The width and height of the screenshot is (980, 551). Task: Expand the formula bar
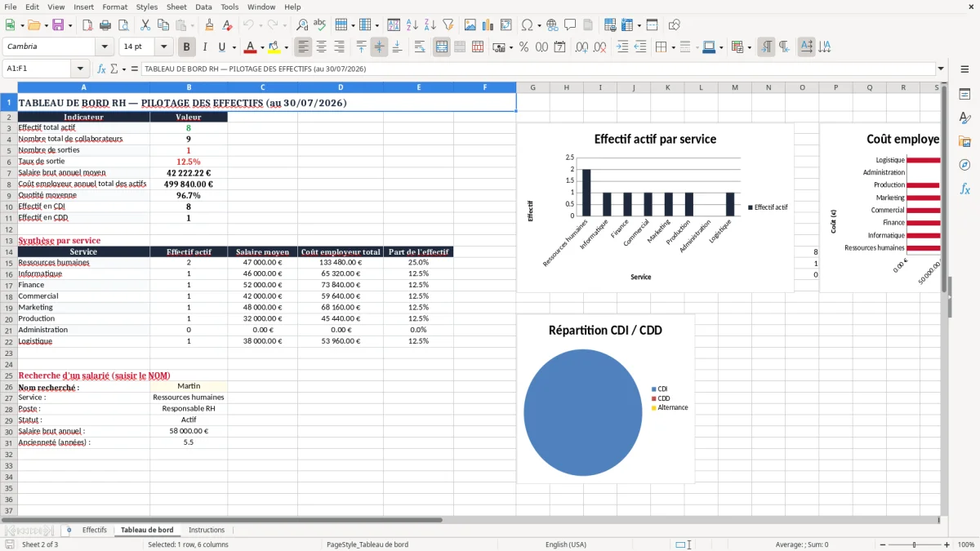941,69
